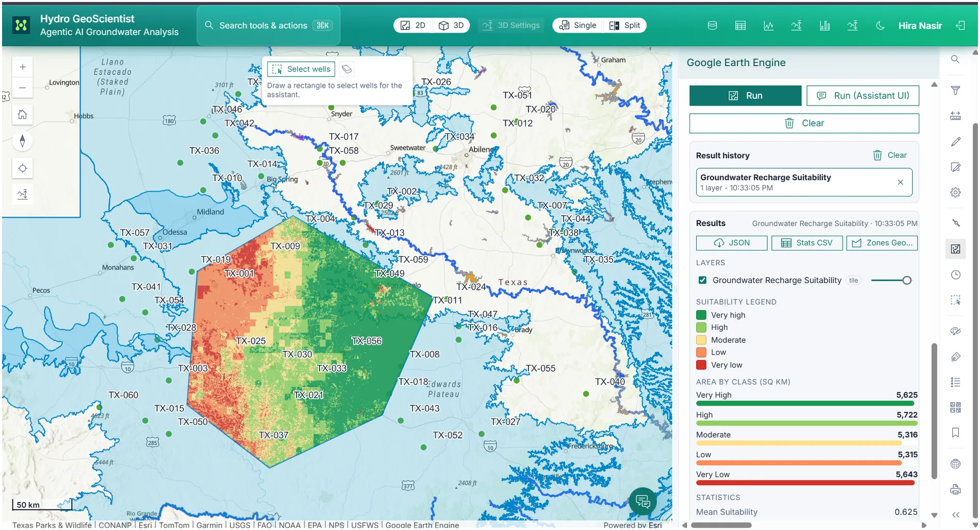Select Split view mode
980x530 pixels.
625,26
